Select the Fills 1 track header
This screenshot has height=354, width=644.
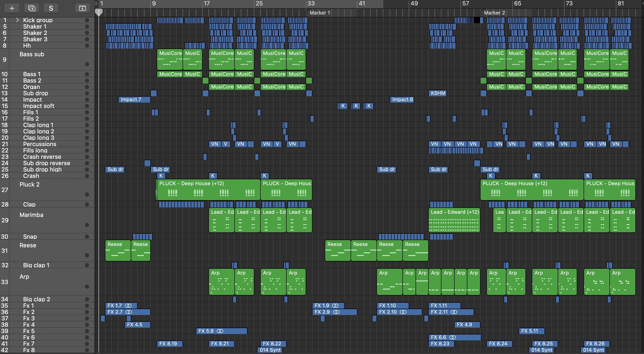pyautogui.click(x=47, y=112)
